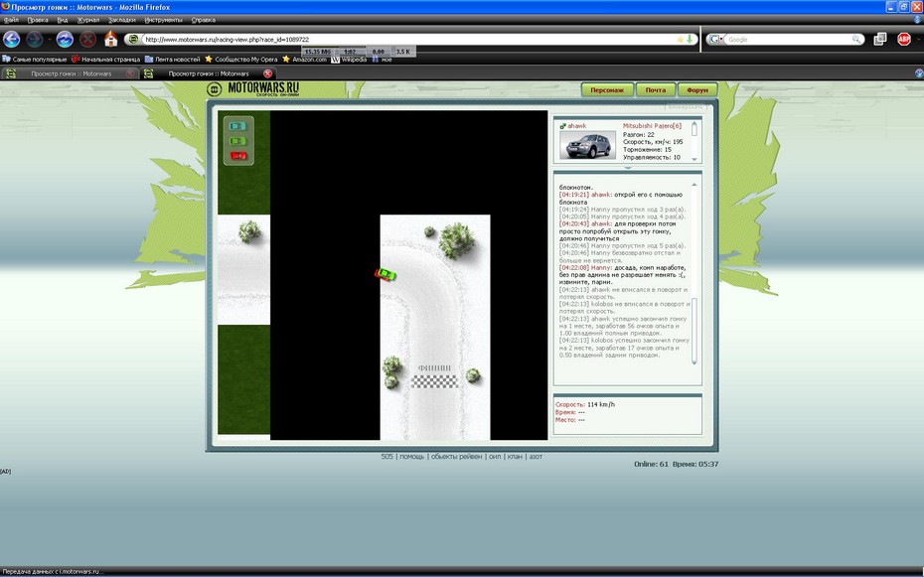Viewport: 924px width, 577px height.
Task: Close the active Motorwars tab
Action: 267,73
